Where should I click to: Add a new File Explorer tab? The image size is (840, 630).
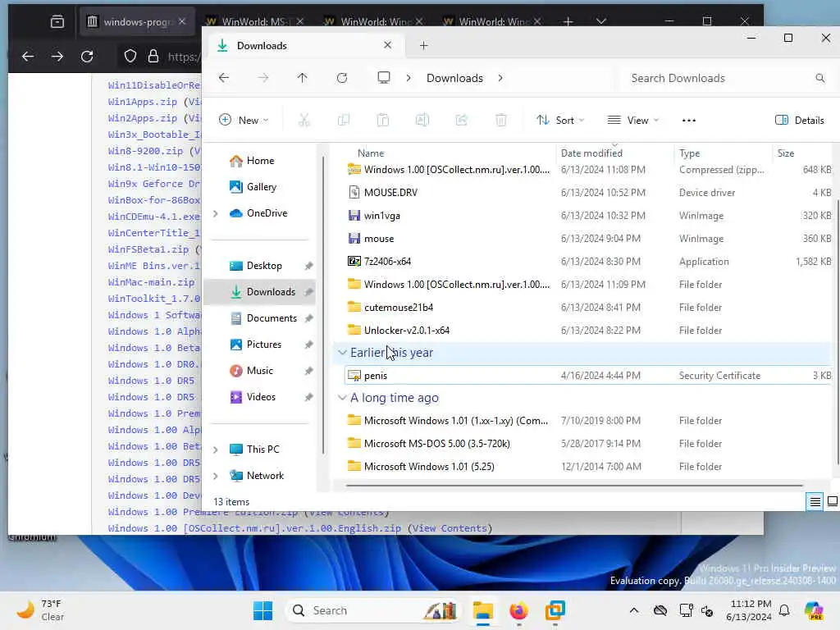pos(424,46)
